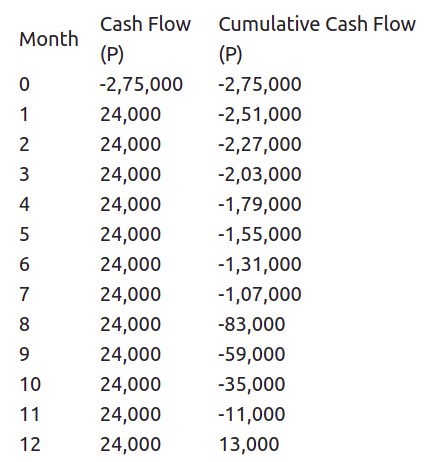Select the month 10 row label

[30, 384]
